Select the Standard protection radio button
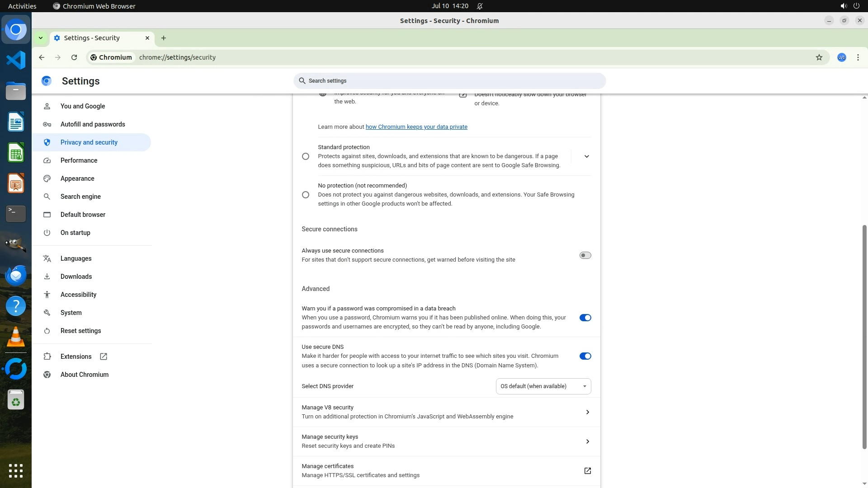868x488 pixels. pyautogui.click(x=306, y=156)
